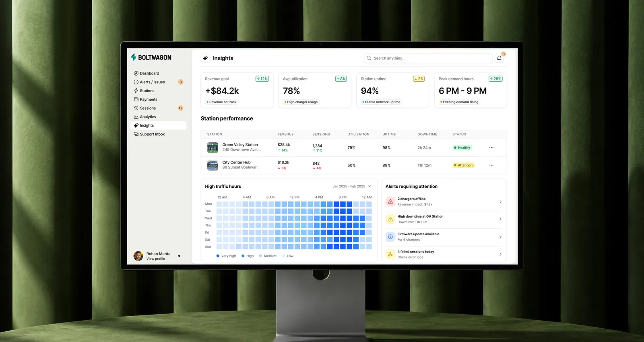Viewport: 644px width, 342px height.
Task: Open Support Inbox from the sidebar
Action: tap(159, 134)
